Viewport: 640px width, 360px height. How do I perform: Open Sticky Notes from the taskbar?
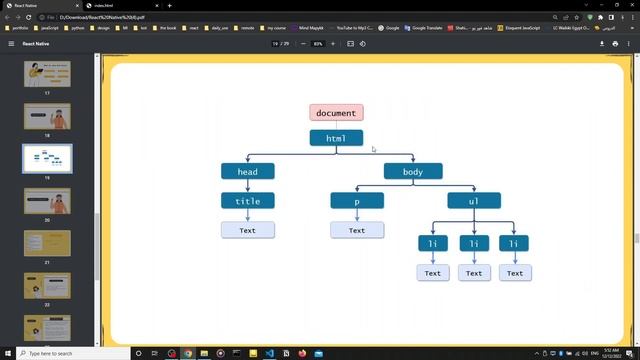(x=253, y=353)
